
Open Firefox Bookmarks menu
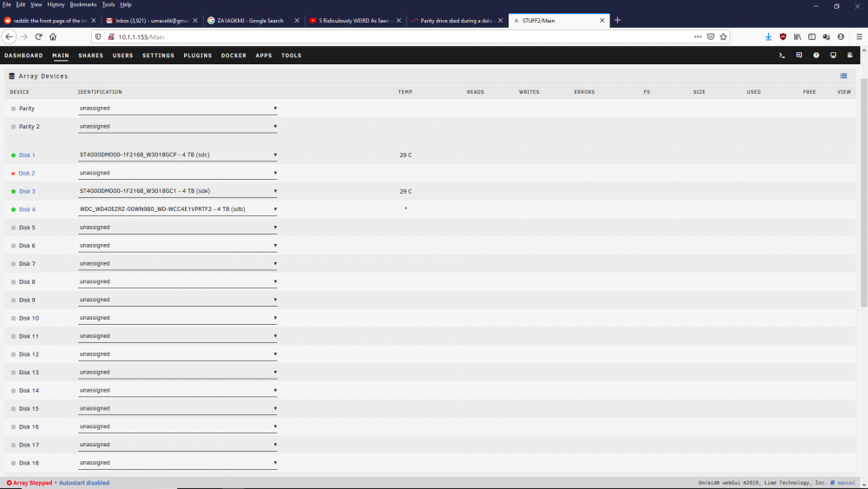coord(83,4)
